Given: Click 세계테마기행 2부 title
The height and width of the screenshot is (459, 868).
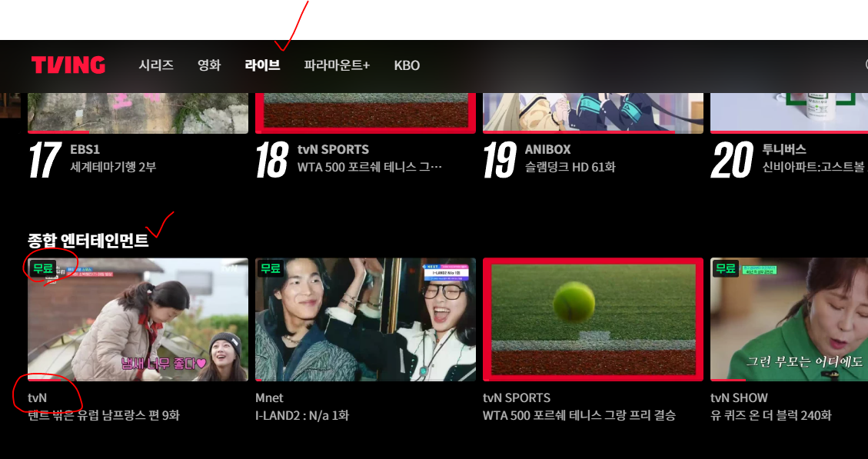Looking at the screenshot, I should coord(114,167).
